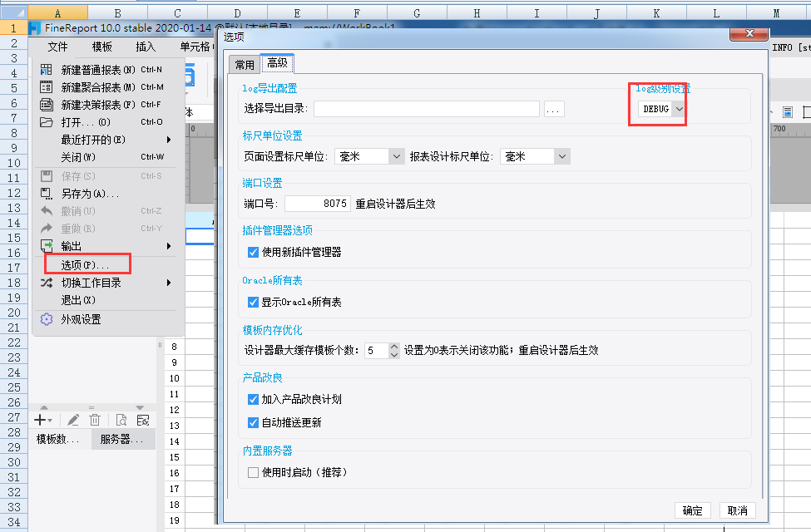Click the greyed 保存 floppy disk icon

pyautogui.click(x=46, y=175)
